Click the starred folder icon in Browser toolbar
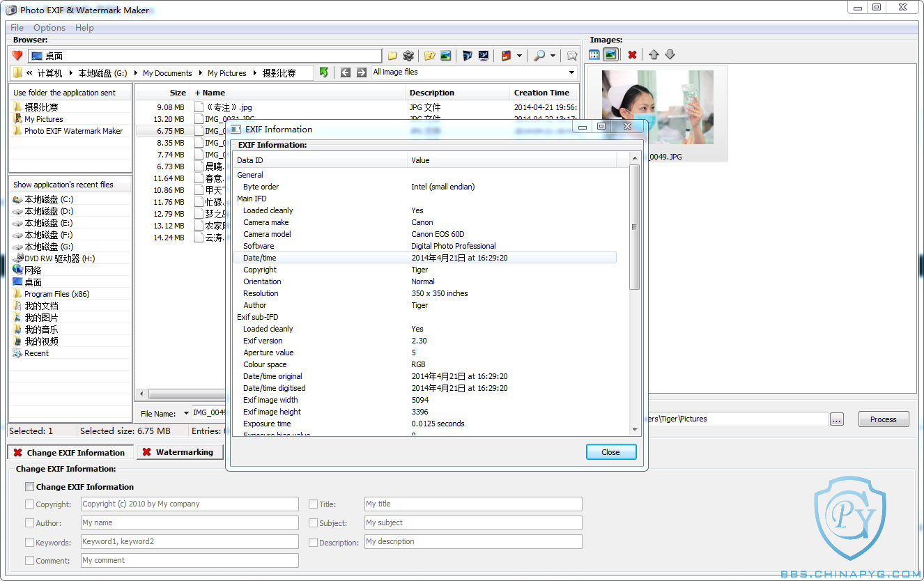 coord(430,56)
